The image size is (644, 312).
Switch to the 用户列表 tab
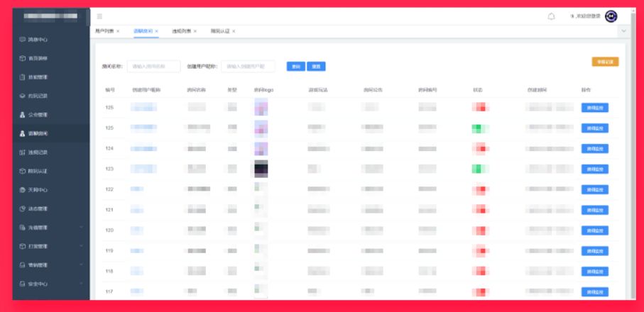click(x=104, y=31)
